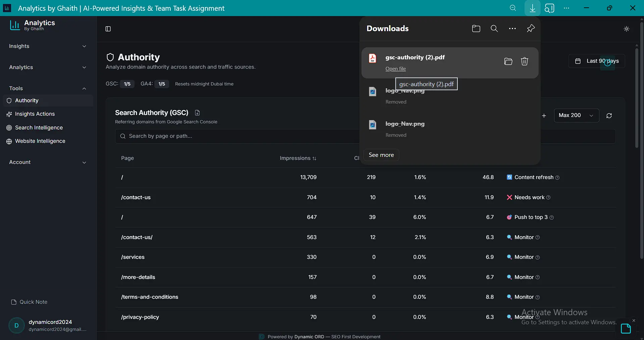Open downloads more options menu

coord(512,29)
